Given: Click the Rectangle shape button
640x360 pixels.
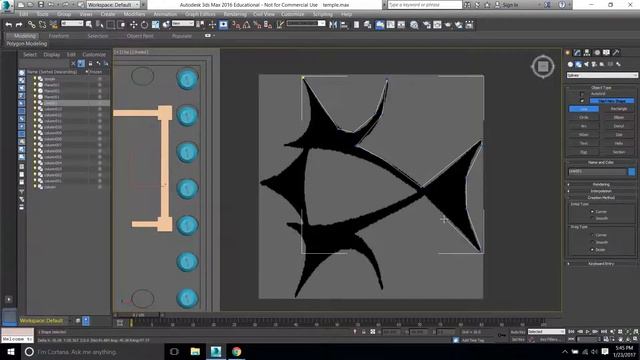Looking at the screenshot, I should (619, 109).
